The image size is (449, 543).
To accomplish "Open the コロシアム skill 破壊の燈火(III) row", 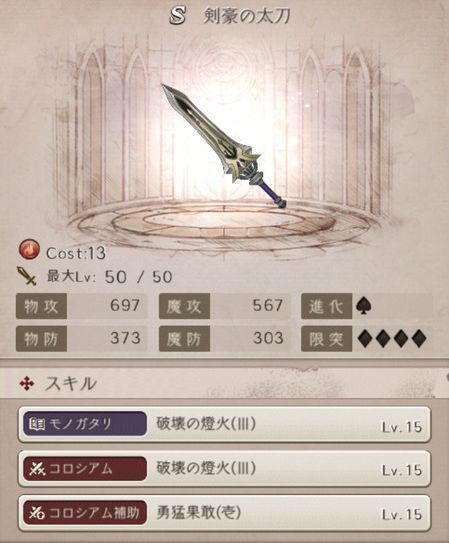I will (224, 469).
